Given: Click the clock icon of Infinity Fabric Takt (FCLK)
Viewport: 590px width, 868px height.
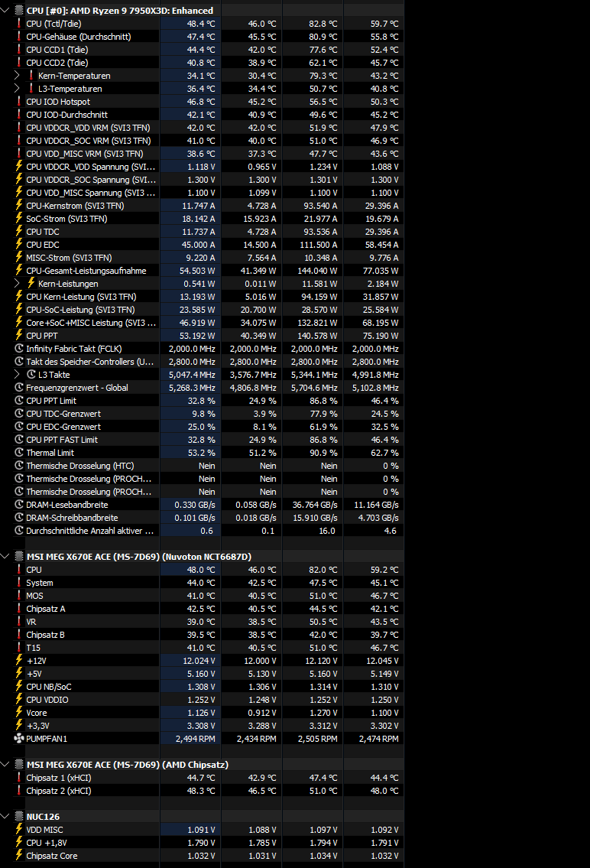Looking at the screenshot, I should click(19, 348).
